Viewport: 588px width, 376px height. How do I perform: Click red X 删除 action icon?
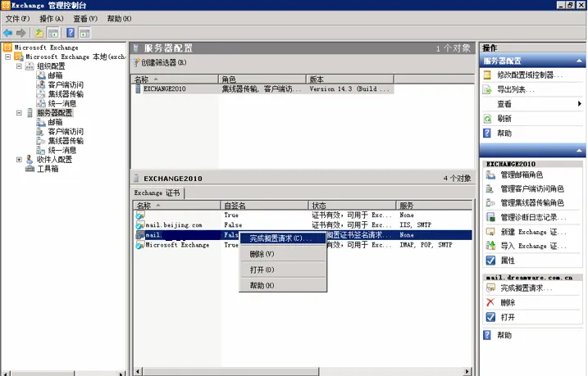pyautogui.click(x=490, y=302)
